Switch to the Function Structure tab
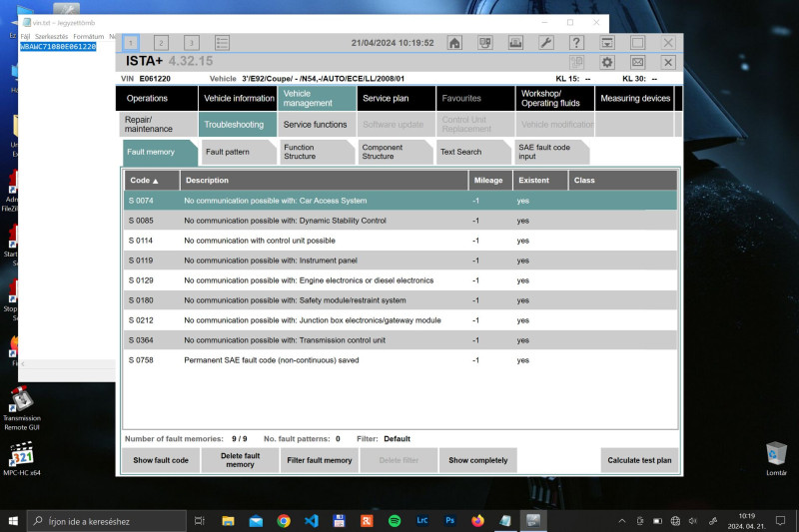This screenshot has width=799, height=532. [316, 152]
